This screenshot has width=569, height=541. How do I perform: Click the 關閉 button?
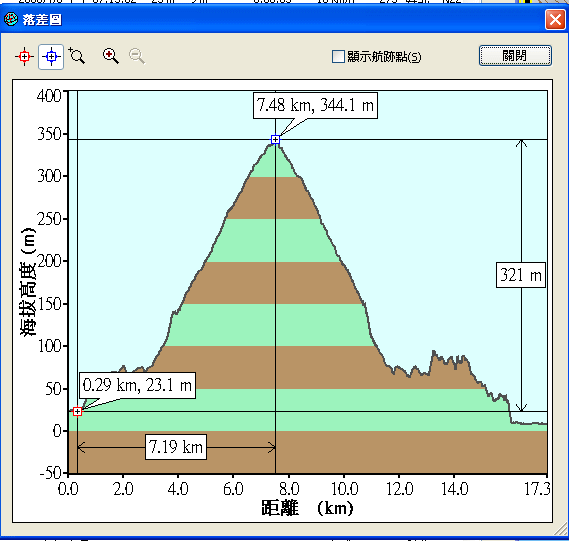click(x=515, y=56)
